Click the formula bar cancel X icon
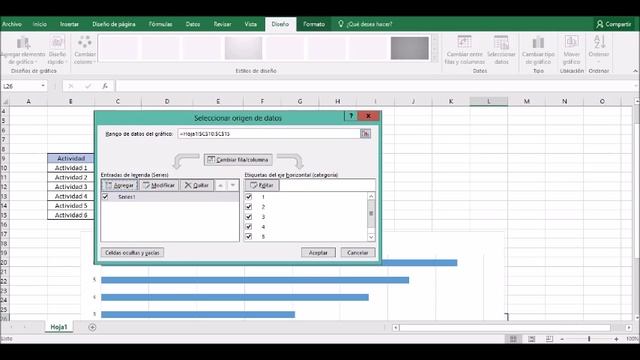This screenshot has width=640, height=360. 71,86
